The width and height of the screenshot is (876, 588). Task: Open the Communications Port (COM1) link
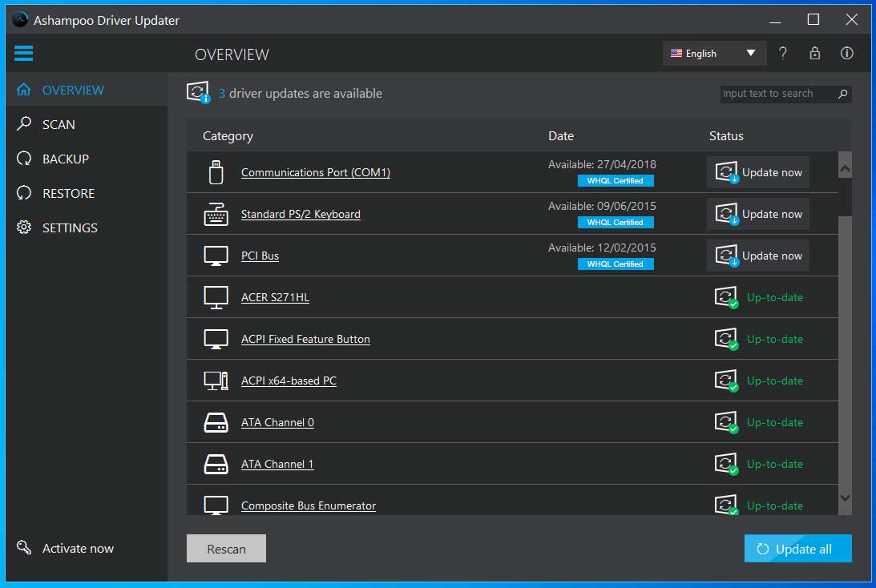click(x=315, y=172)
